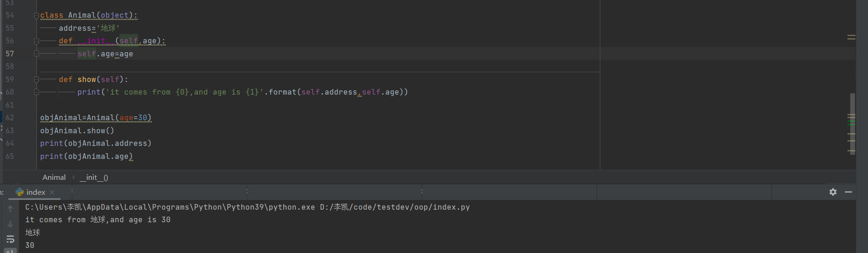Viewport: 868px width, 253px height.
Task: Collapse the show method fold marker on line 59
Action: click(36, 80)
